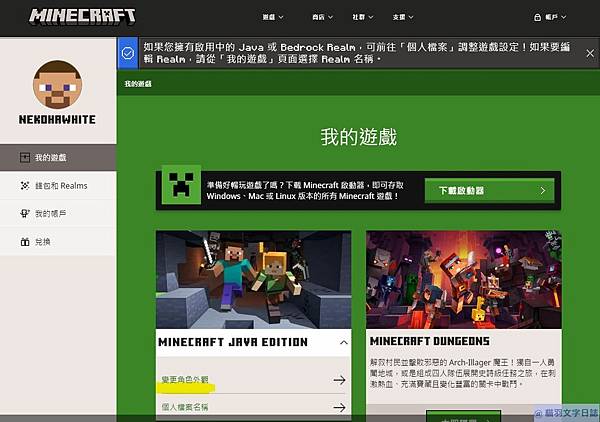Open the 商店 navigation dropdown

coord(322,17)
